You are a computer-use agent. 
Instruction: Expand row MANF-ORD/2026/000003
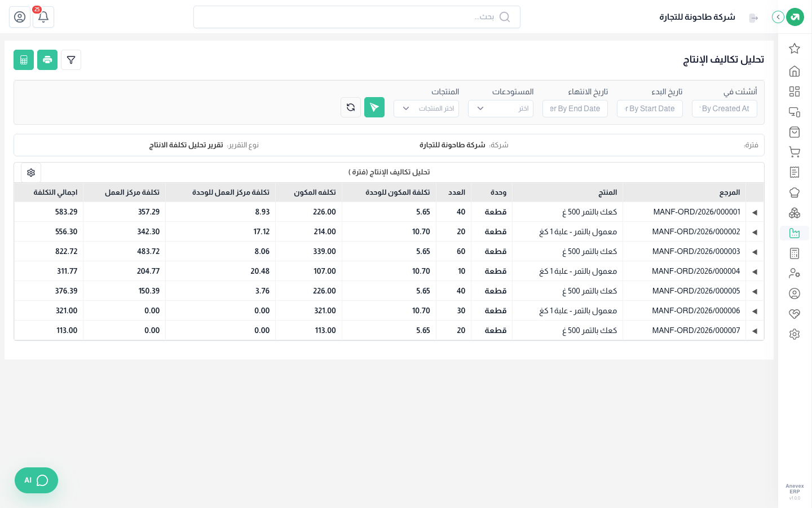(754, 252)
